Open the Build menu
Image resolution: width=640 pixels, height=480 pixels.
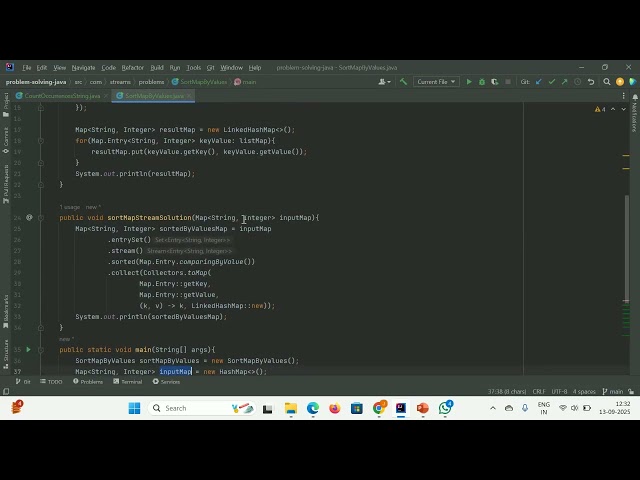(x=157, y=68)
